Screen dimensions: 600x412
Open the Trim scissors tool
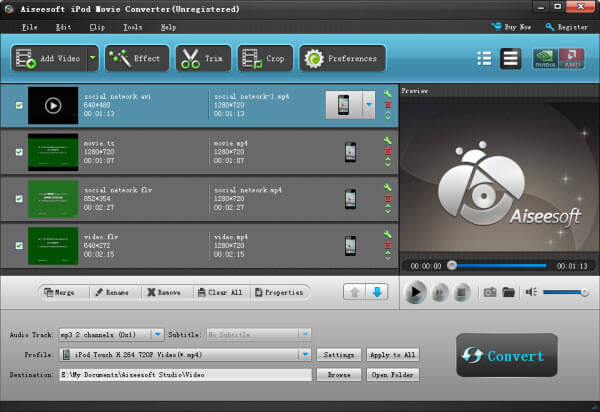click(204, 59)
